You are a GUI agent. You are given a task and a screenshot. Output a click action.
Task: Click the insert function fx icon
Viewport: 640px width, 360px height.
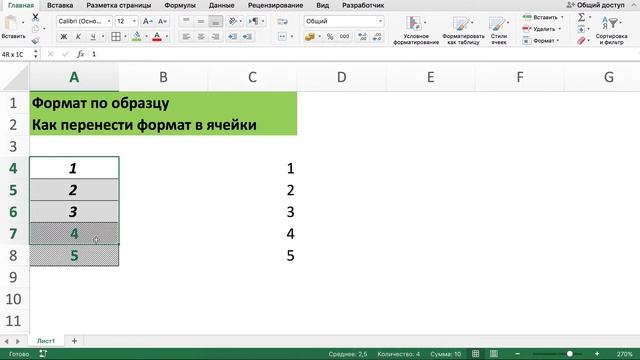(80, 54)
